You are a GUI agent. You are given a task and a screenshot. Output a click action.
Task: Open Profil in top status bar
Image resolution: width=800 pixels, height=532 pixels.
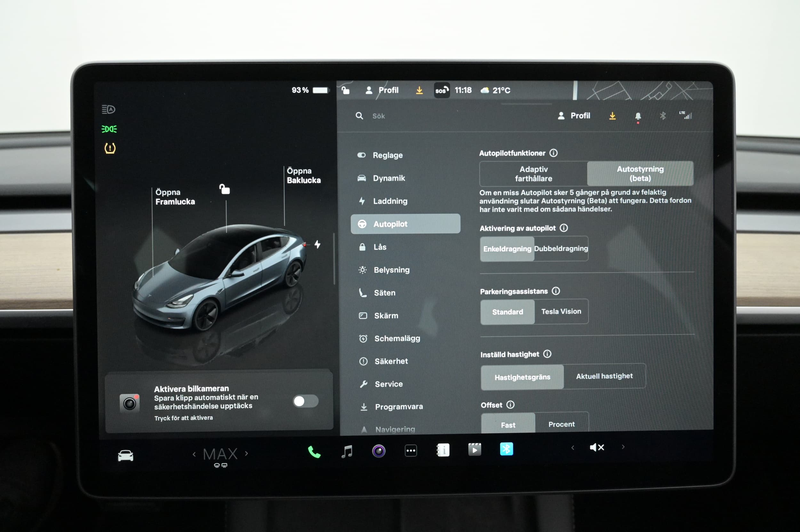[x=382, y=90]
